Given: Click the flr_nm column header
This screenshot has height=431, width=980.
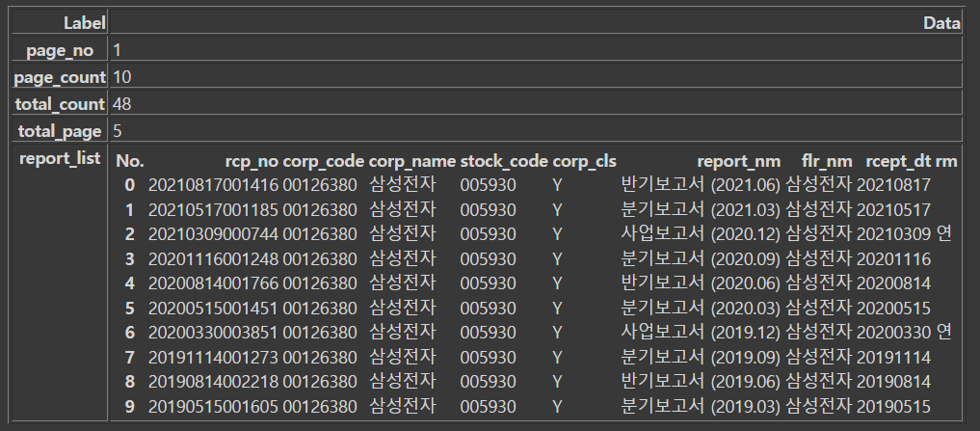Looking at the screenshot, I should tap(827, 161).
